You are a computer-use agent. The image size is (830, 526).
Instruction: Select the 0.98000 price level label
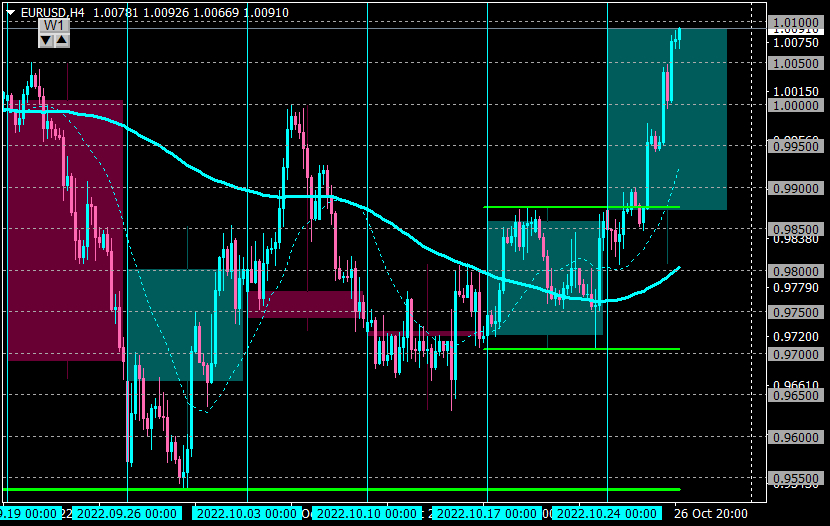coord(796,271)
